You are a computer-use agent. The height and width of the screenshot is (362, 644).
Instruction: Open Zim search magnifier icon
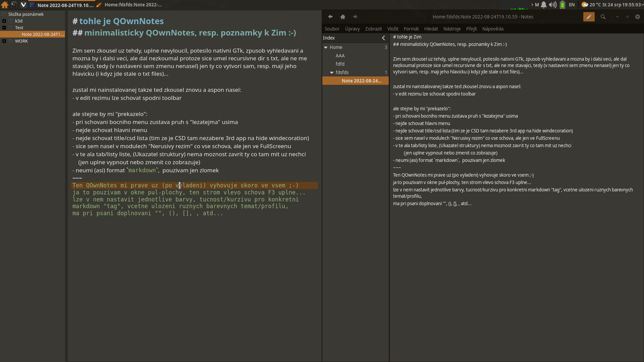pyautogui.click(x=603, y=17)
